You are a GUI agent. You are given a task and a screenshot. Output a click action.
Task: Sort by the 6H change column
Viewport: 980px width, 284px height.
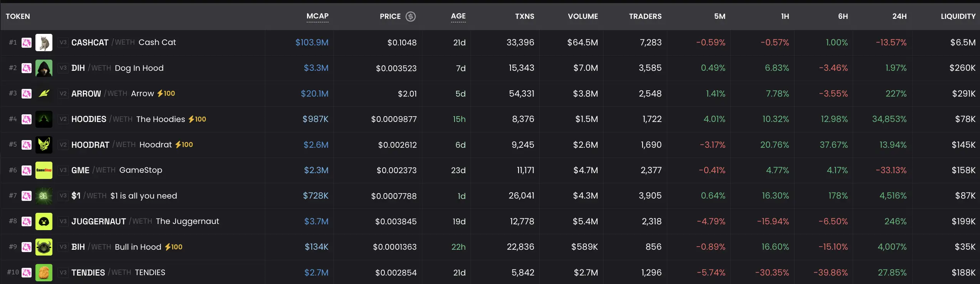coord(843,17)
